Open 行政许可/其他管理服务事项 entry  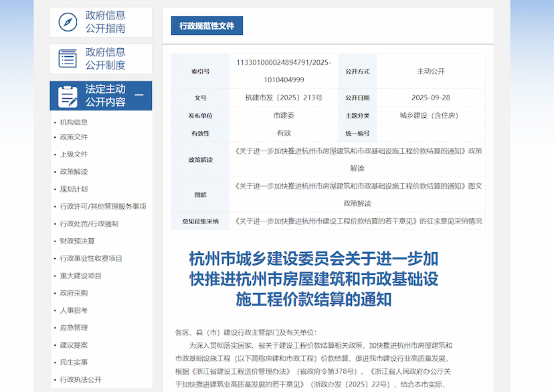[102, 207]
